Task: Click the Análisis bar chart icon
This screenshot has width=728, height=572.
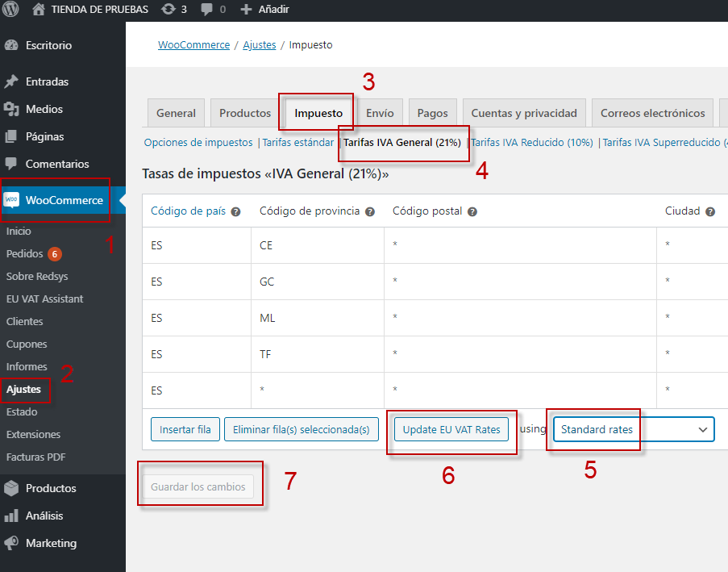Action: [11, 516]
